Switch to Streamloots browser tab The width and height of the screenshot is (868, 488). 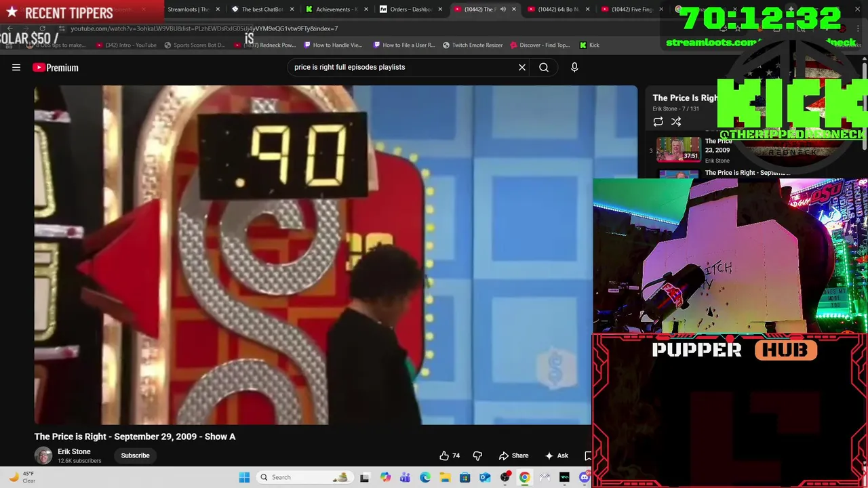[188, 9]
